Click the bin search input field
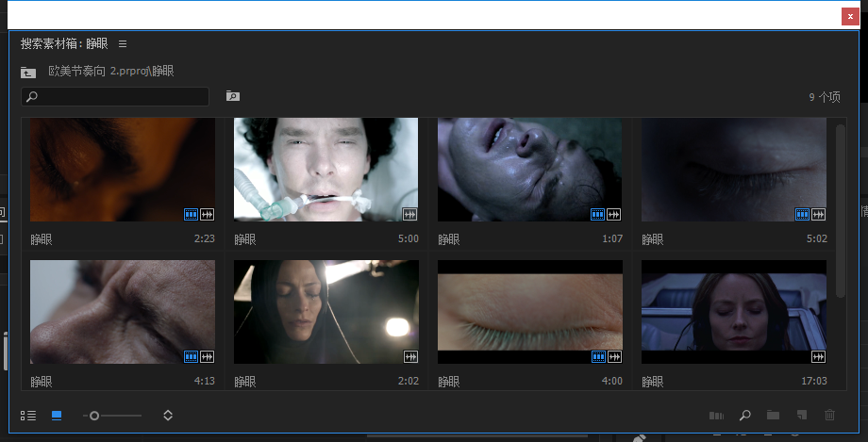 (115, 96)
